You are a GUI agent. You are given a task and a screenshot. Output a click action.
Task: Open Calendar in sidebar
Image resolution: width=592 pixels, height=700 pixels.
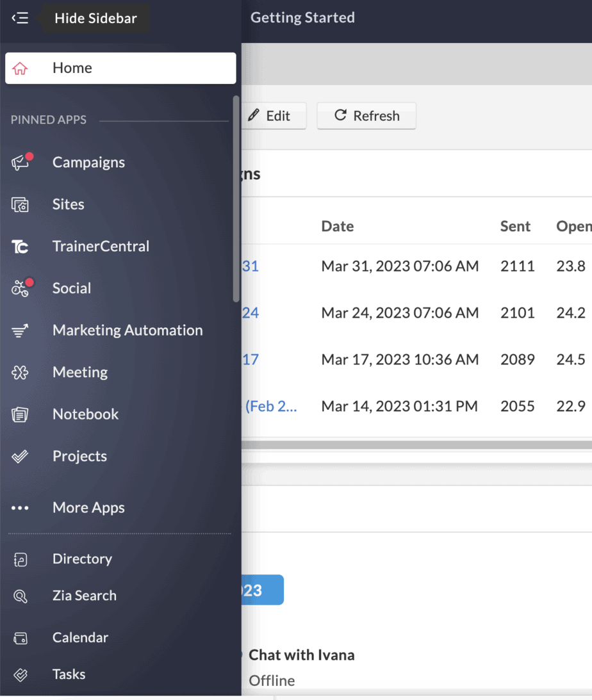[x=80, y=637]
